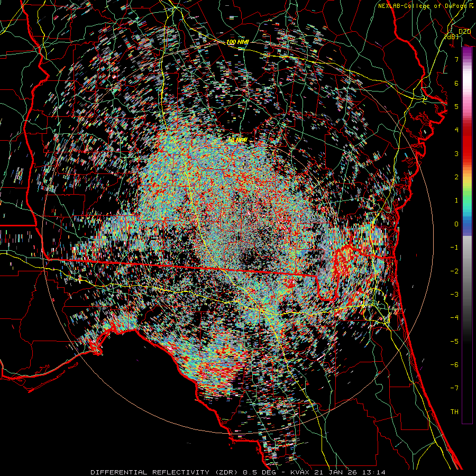Click the 7 value on the color scale
476x476 pixels.
pyautogui.click(x=456, y=59)
